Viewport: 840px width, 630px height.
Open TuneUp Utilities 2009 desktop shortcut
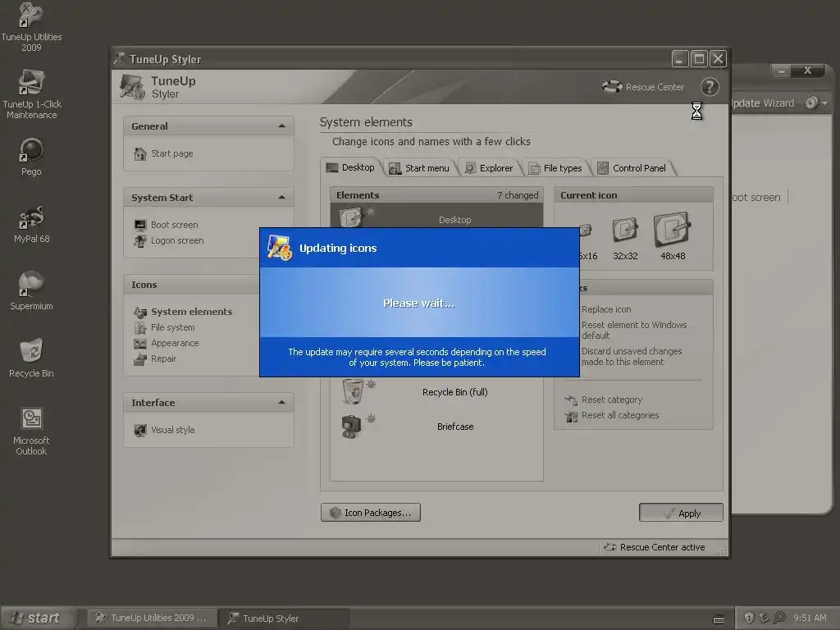tap(31, 27)
